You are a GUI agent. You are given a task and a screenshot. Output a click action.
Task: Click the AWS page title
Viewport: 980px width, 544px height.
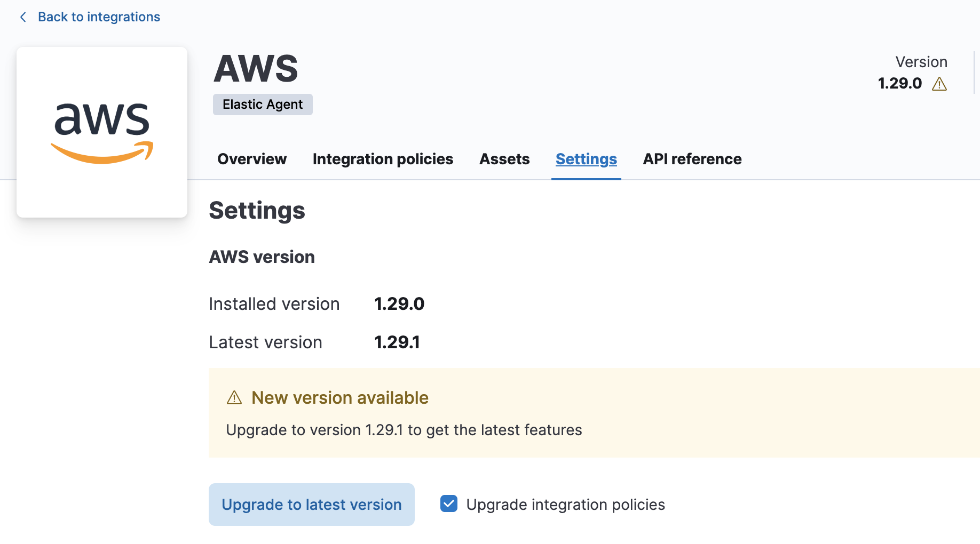tap(256, 68)
